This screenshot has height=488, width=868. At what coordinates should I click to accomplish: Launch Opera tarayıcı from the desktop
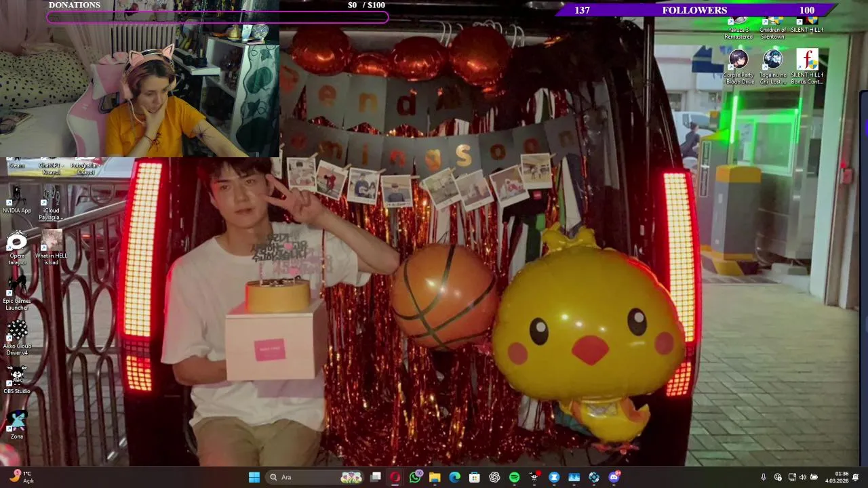point(17,247)
